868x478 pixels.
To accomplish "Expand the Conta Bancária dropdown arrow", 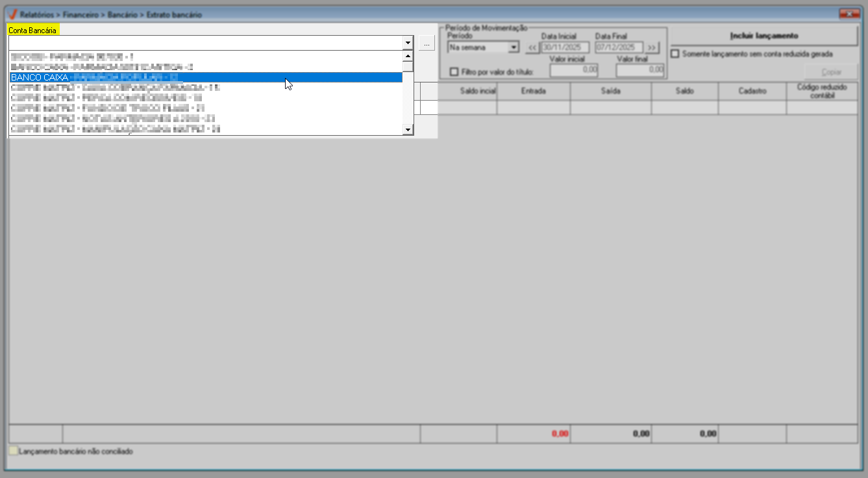I will [x=408, y=43].
